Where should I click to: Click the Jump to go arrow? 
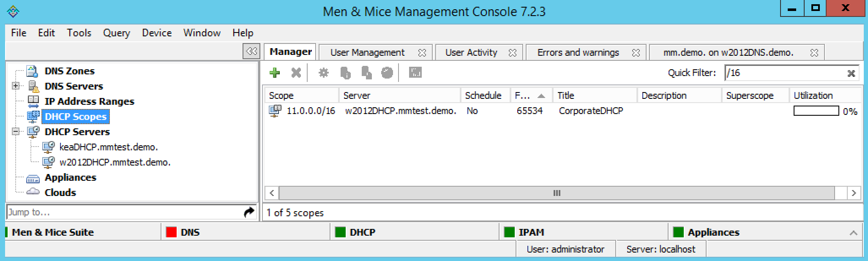click(249, 212)
